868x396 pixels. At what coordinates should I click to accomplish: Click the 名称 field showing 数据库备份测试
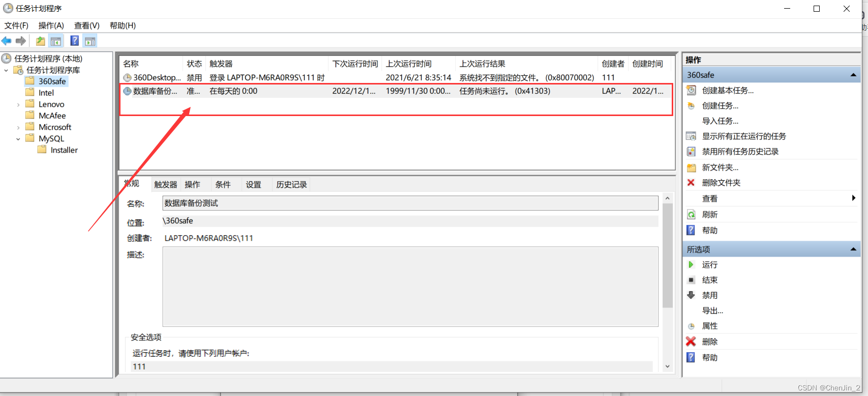410,203
